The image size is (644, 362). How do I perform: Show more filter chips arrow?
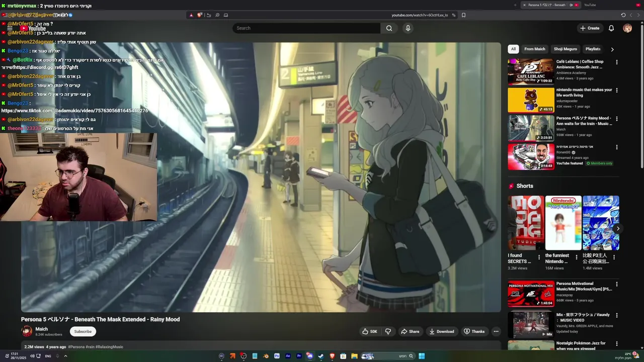pyautogui.click(x=612, y=49)
